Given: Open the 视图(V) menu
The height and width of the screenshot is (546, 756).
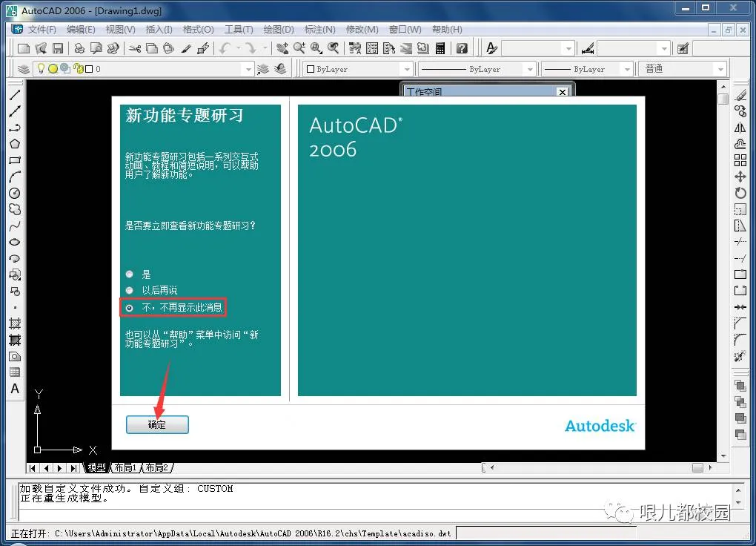Looking at the screenshot, I should pyautogui.click(x=121, y=30).
